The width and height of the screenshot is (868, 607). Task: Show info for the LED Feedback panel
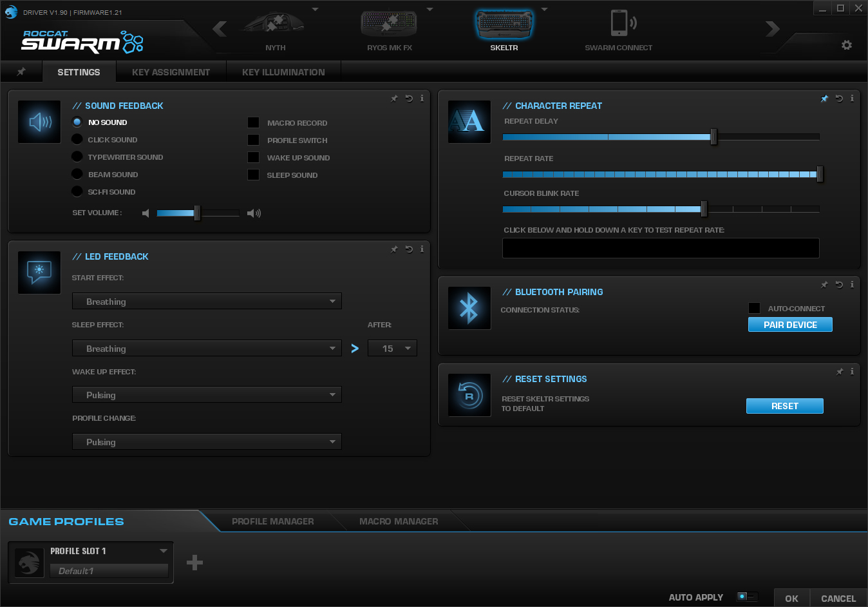[422, 249]
